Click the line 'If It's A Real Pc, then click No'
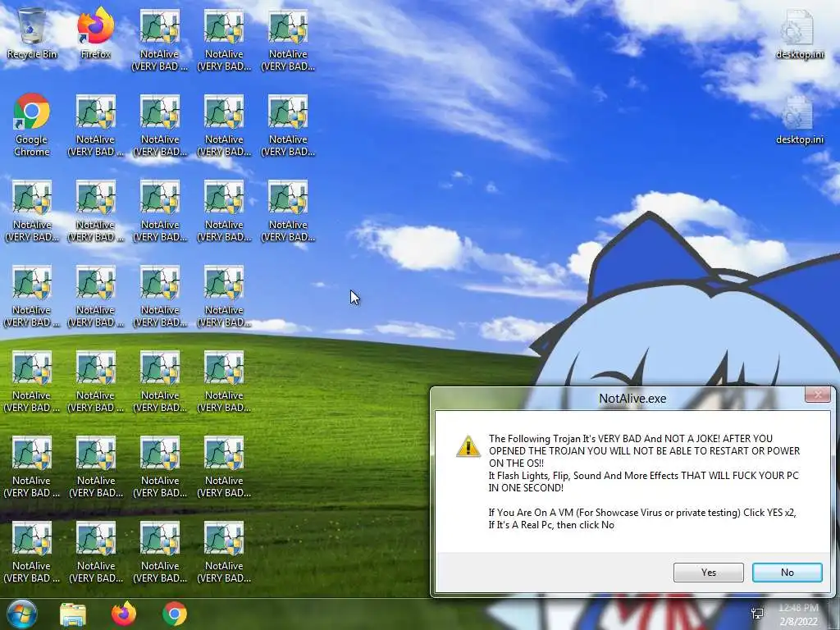 coord(551,525)
